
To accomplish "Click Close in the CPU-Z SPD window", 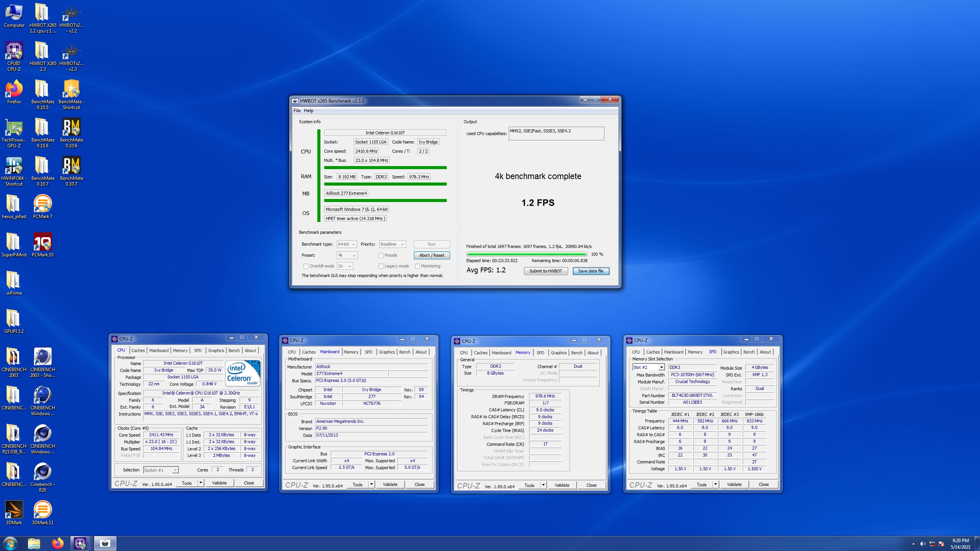I will click(x=764, y=484).
